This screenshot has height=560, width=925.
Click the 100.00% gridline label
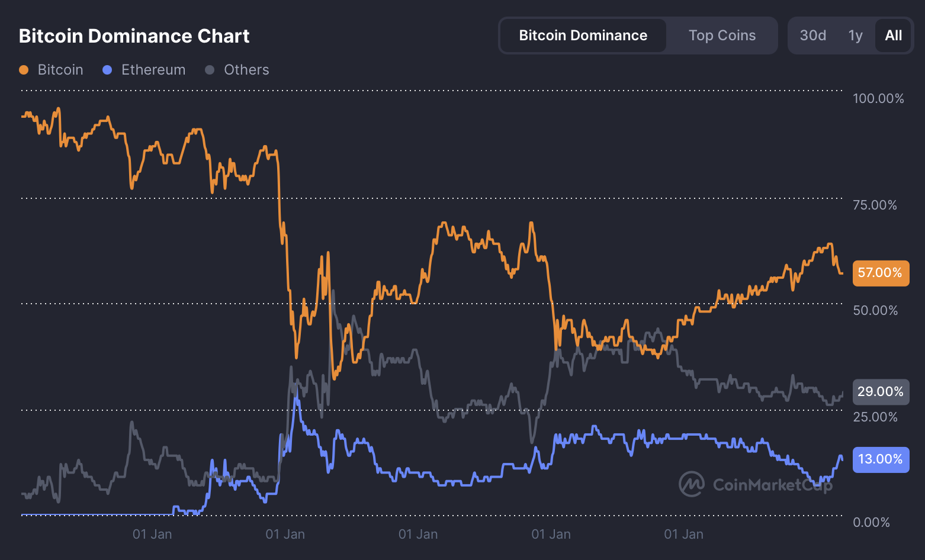pyautogui.click(x=879, y=98)
